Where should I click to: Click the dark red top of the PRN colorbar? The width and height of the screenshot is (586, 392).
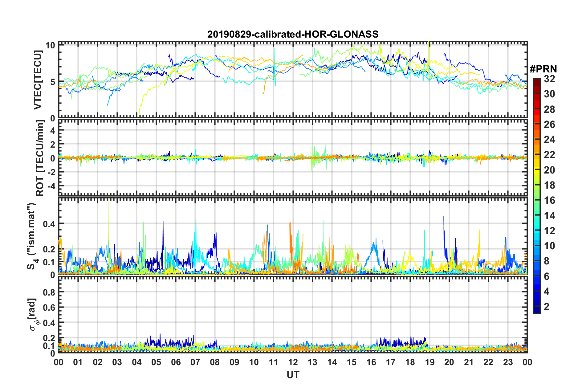(x=536, y=81)
